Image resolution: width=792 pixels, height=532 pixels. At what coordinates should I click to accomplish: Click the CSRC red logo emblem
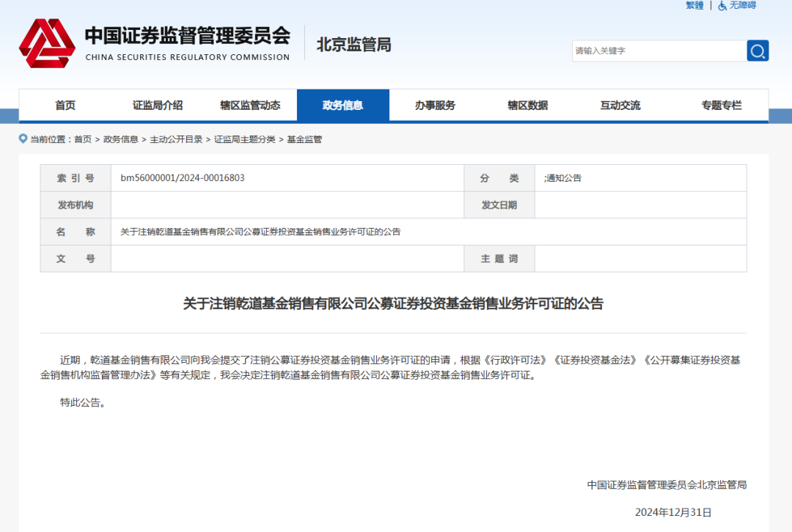[x=47, y=43]
